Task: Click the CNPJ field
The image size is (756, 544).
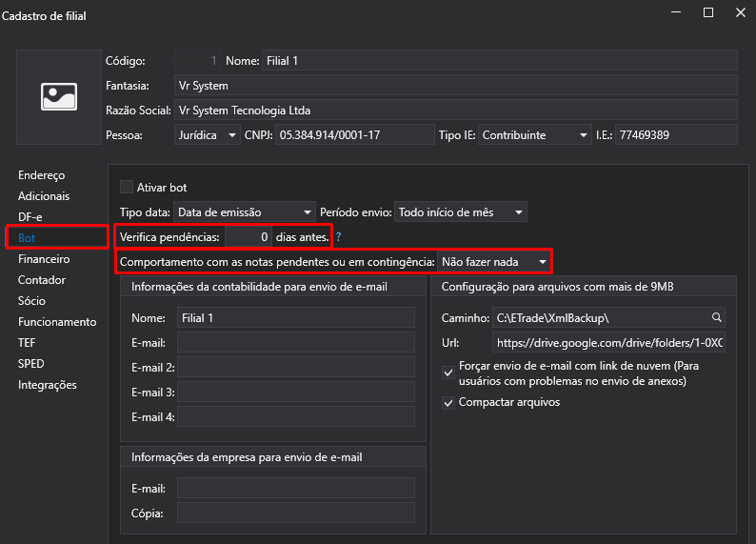Action: [x=355, y=135]
